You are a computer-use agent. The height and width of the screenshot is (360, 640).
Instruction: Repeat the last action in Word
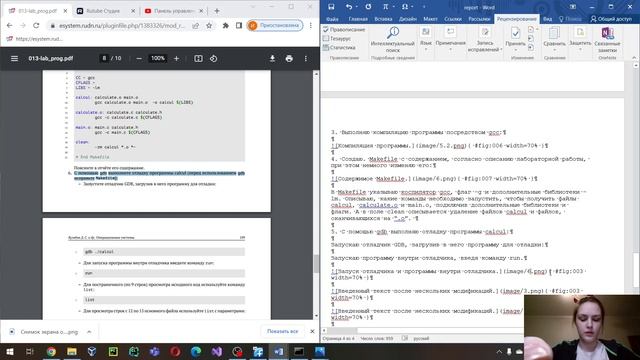click(x=368, y=7)
